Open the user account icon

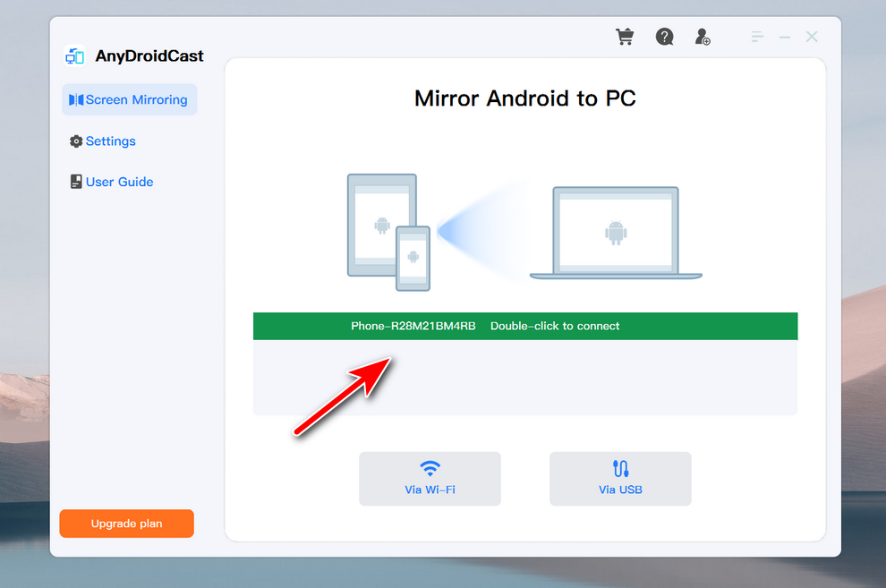coord(703,37)
